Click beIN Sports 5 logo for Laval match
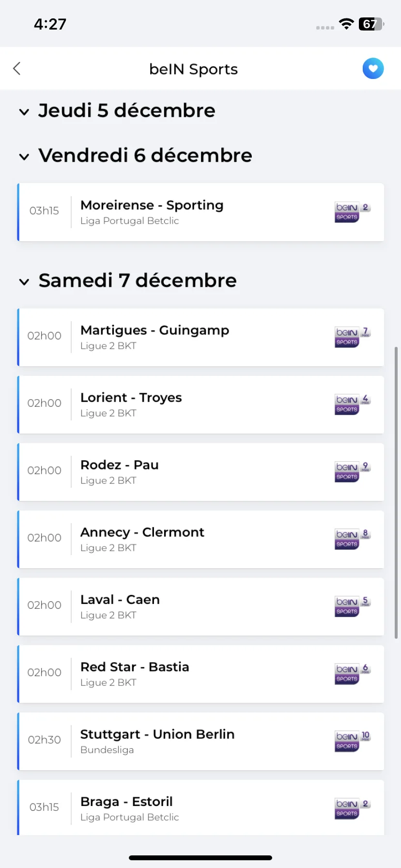Screen dimensions: 401x868 pos(353,606)
